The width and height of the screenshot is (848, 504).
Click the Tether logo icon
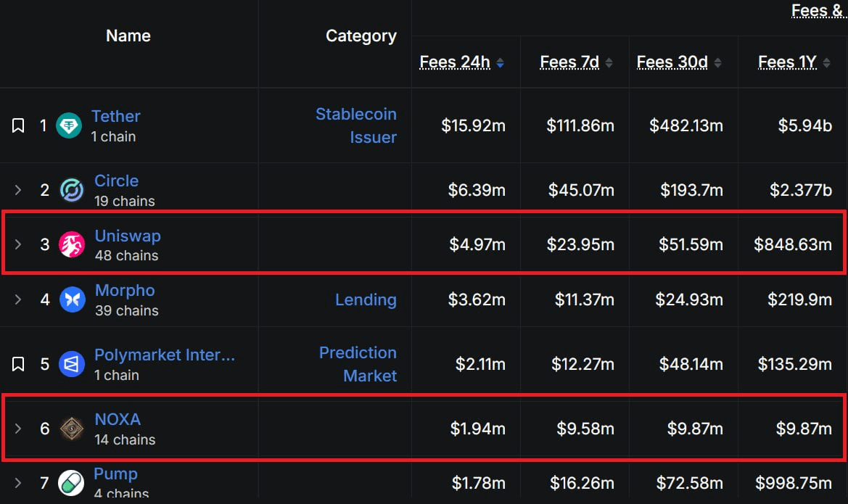coord(69,125)
